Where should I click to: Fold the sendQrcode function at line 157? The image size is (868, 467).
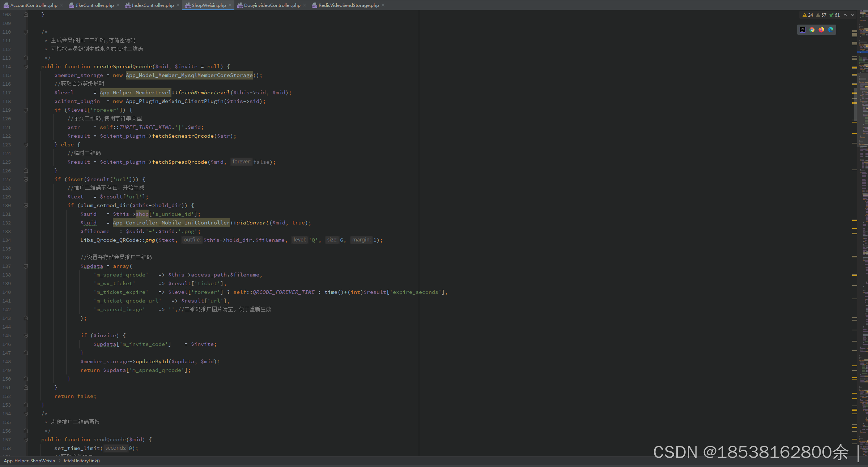click(x=26, y=440)
